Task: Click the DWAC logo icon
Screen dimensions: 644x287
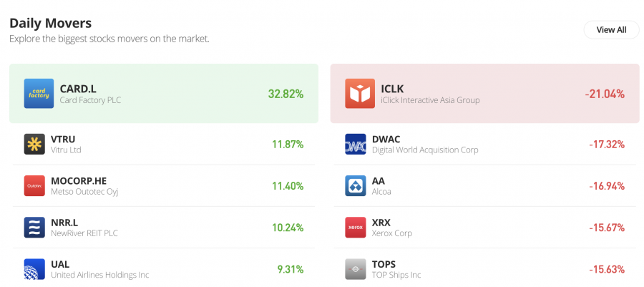Action: tap(356, 145)
